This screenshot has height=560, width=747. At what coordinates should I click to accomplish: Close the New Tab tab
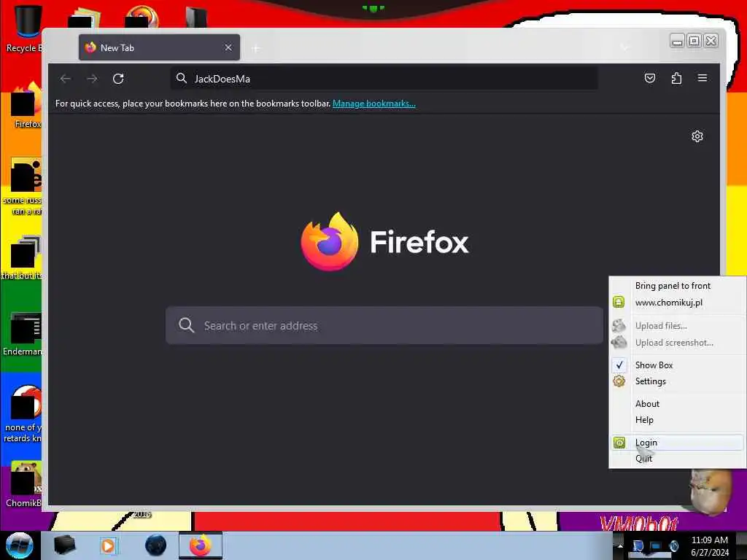[x=228, y=47]
